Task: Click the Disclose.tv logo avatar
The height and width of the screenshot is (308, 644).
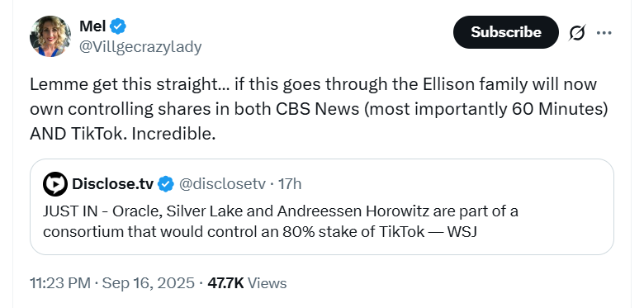Action: pyautogui.click(x=55, y=184)
